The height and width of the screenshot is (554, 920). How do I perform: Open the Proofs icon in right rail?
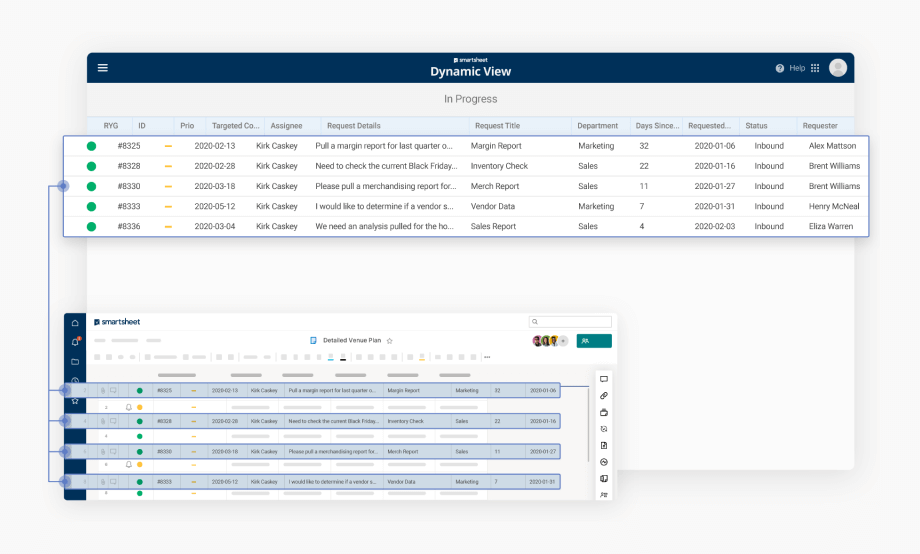[604, 413]
